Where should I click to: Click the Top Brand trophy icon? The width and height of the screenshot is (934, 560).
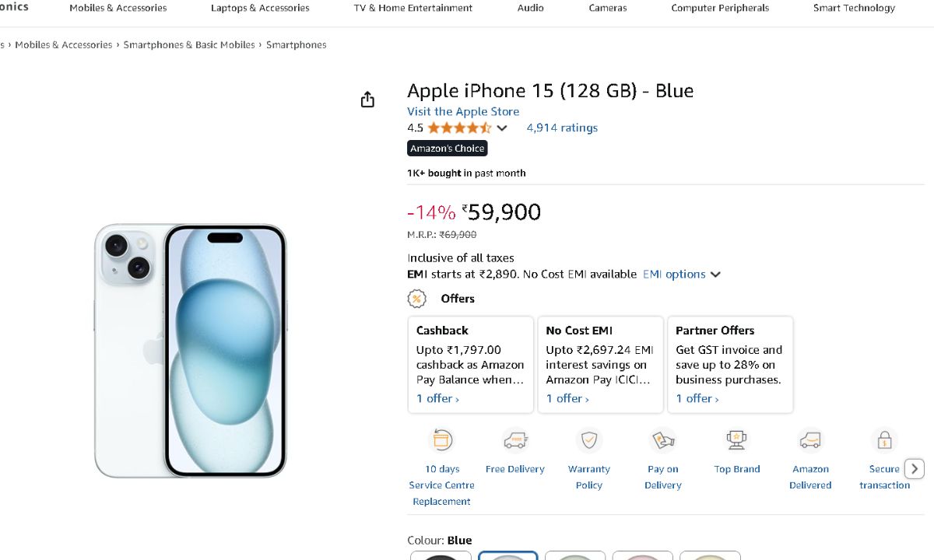click(x=736, y=440)
